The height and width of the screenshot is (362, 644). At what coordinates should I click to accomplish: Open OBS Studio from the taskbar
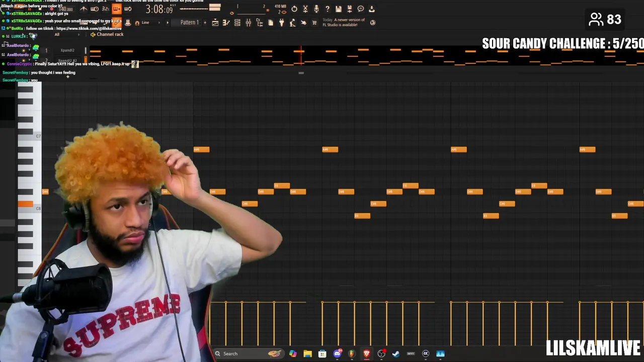[381, 353]
